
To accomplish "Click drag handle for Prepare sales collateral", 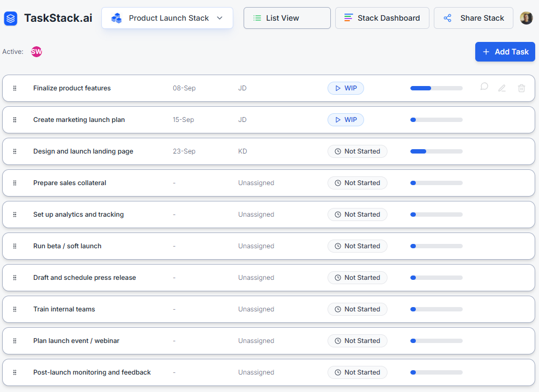I will [x=15, y=183].
